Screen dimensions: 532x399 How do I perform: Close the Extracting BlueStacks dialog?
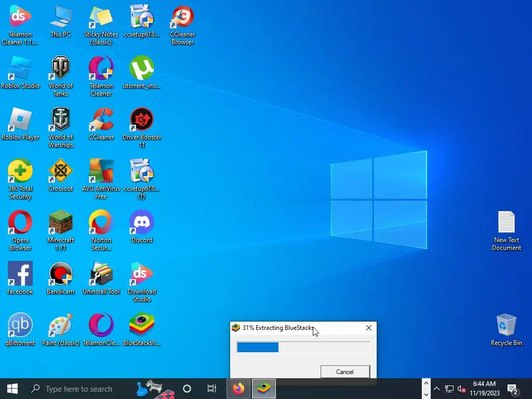[x=369, y=328]
